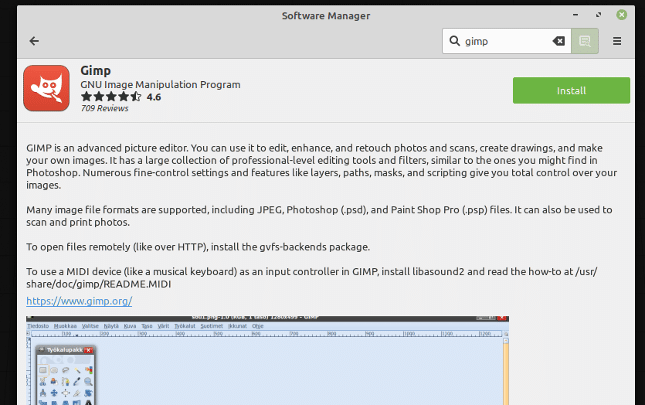Minimize the Software Manager window

[x=575, y=15]
